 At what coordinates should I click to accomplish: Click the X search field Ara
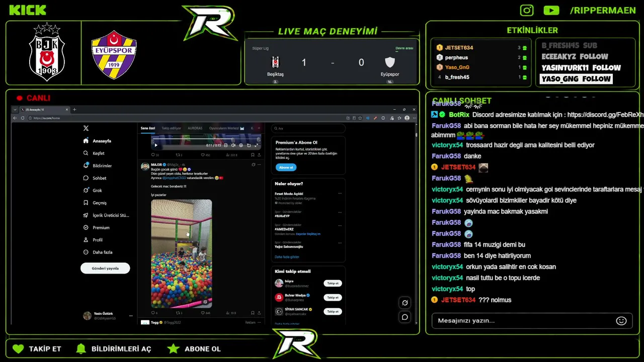tap(308, 128)
